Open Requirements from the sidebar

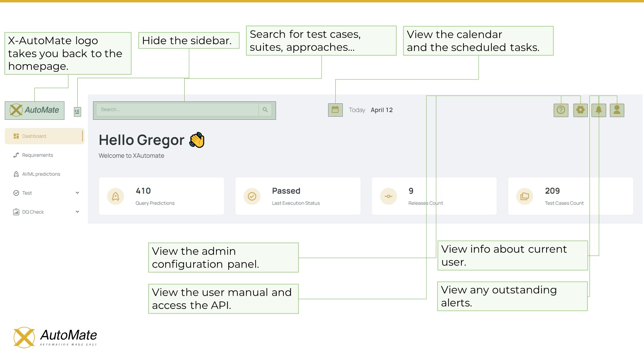tap(37, 155)
